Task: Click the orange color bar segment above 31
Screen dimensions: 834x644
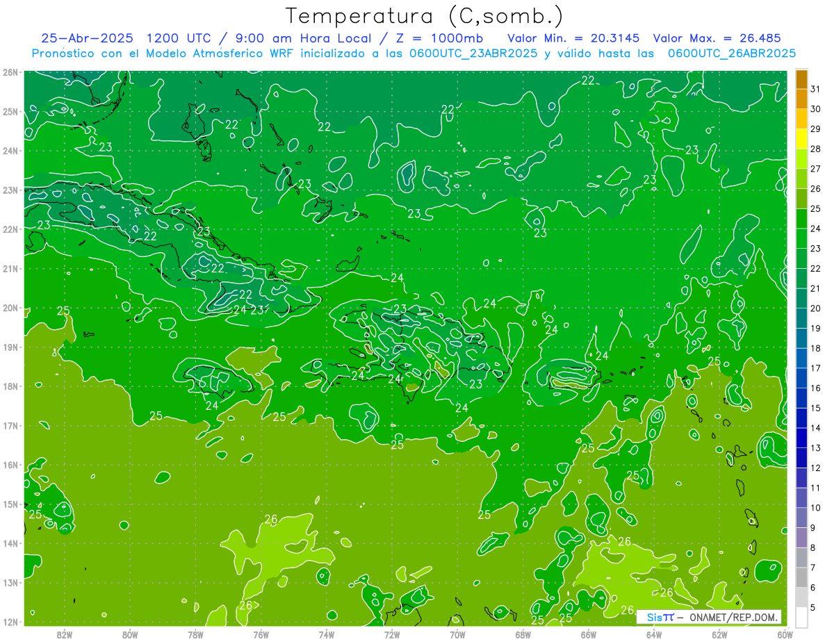Action: point(801,80)
